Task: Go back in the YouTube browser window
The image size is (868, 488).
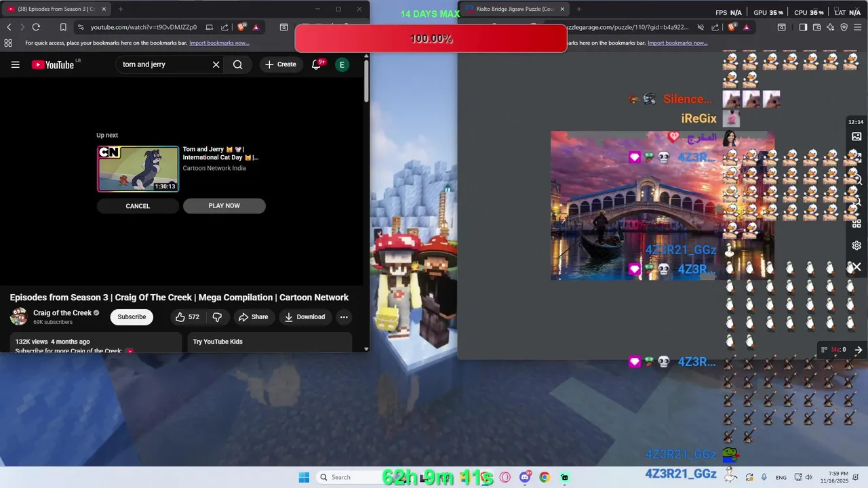Action: [9, 27]
